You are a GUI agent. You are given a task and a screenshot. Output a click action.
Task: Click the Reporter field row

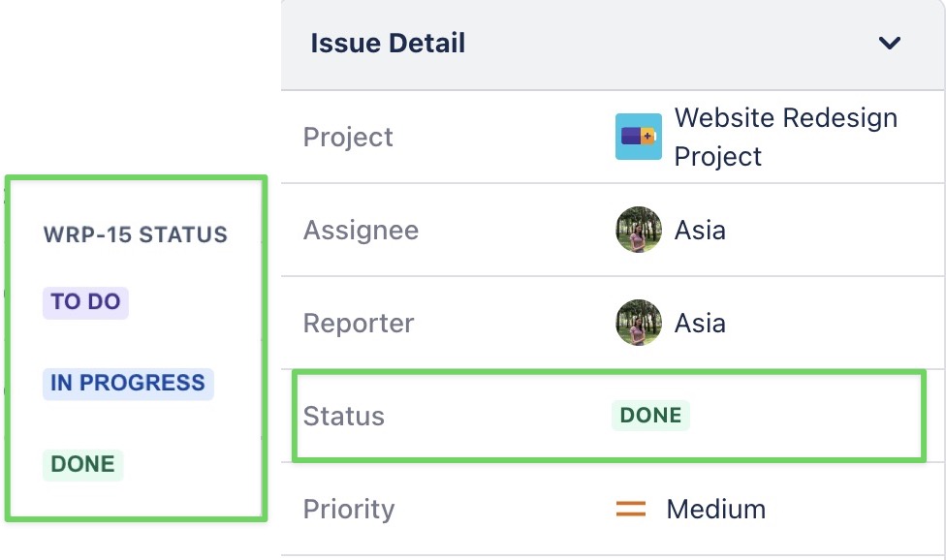[485, 323]
